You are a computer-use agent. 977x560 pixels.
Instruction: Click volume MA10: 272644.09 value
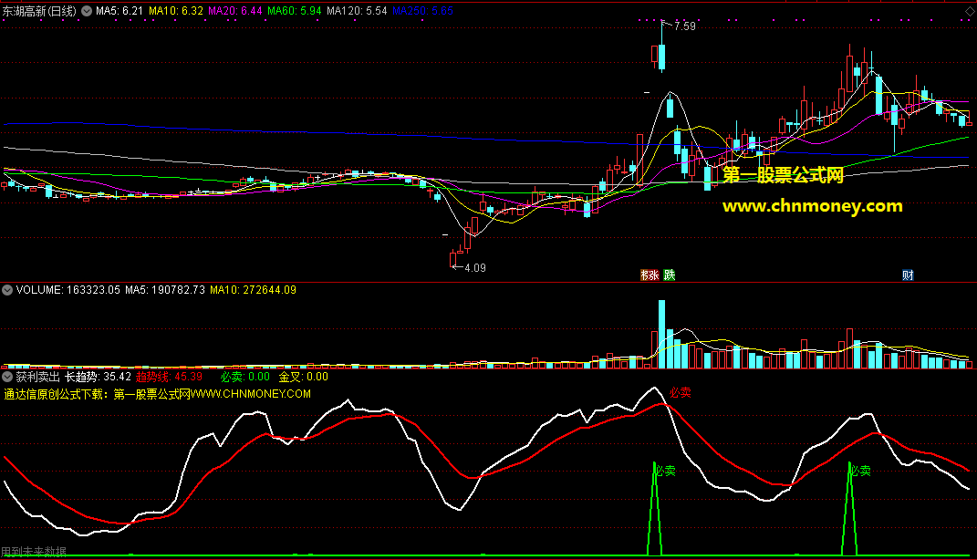click(x=253, y=290)
